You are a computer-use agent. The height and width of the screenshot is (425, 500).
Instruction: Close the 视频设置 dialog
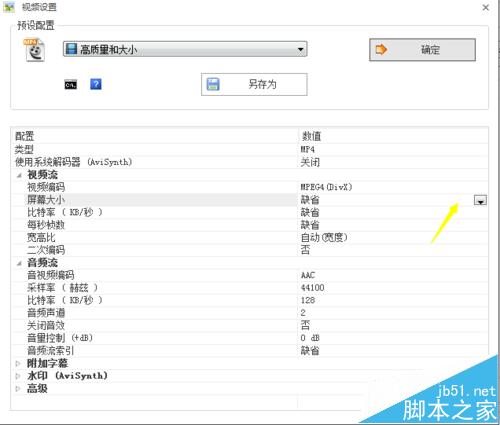(x=485, y=7)
